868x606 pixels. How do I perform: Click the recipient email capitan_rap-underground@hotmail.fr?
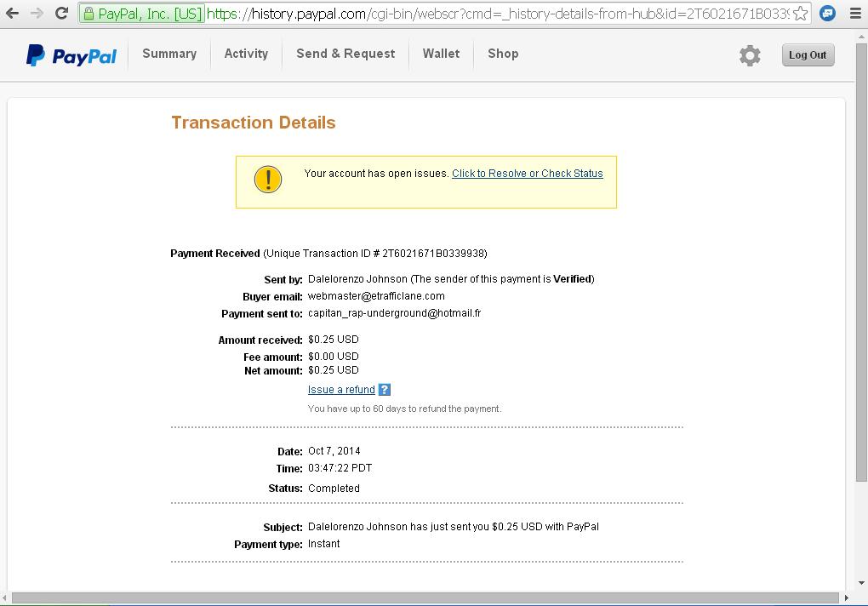(395, 313)
